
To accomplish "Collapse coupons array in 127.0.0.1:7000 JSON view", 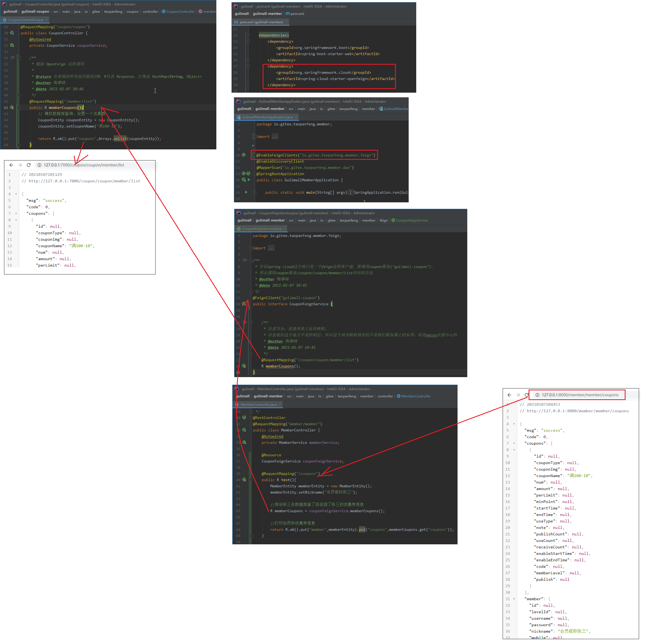I will pos(16,214).
